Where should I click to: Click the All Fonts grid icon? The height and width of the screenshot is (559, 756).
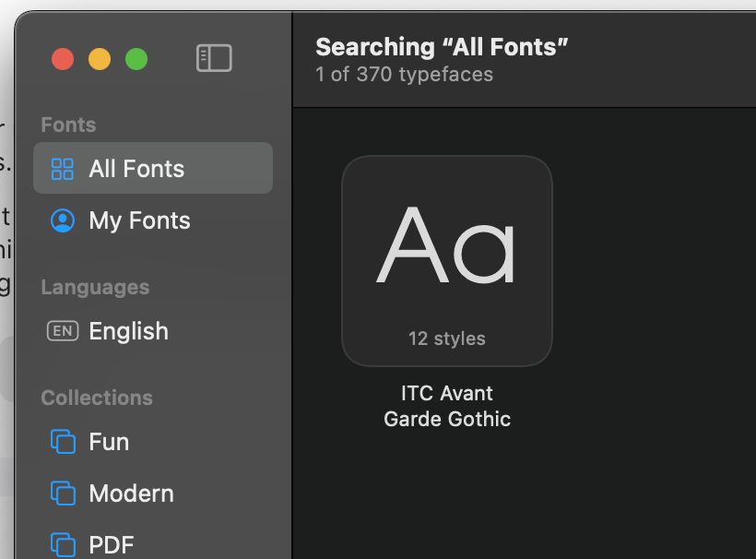63,169
